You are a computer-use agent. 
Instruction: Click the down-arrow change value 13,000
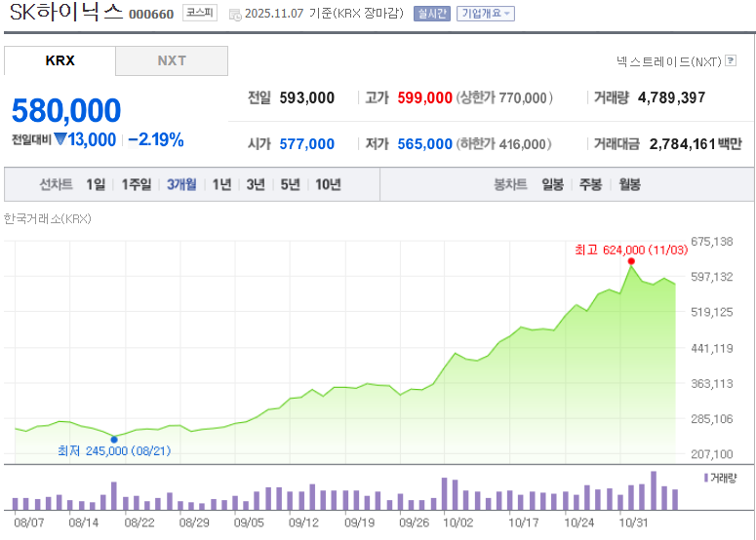(85, 139)
